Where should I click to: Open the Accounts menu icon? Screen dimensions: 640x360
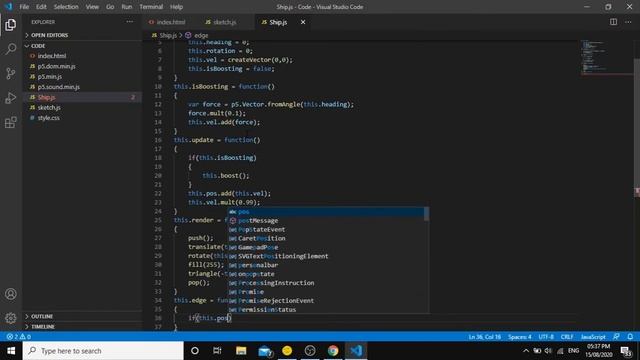[11, 294]
